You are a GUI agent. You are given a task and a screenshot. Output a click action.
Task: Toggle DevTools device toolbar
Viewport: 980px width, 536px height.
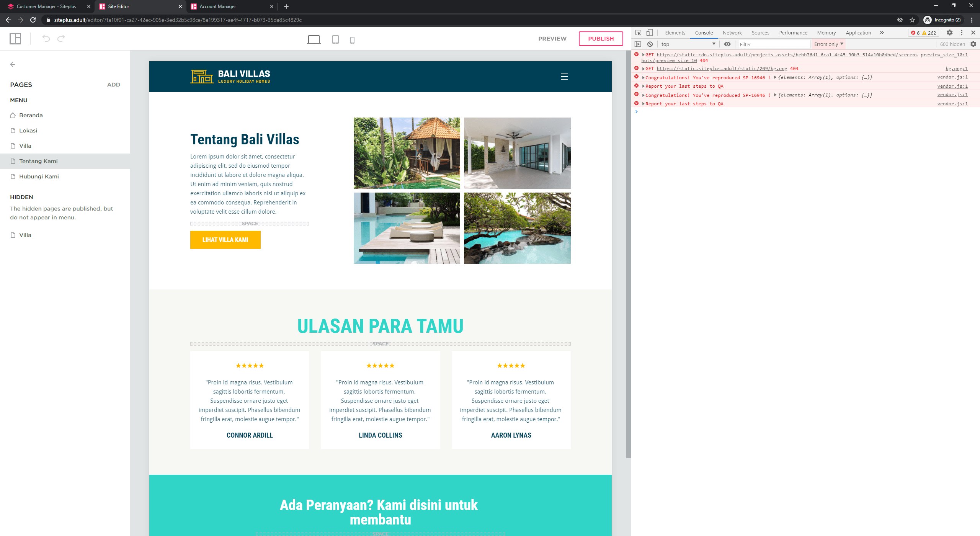(650, 33)
